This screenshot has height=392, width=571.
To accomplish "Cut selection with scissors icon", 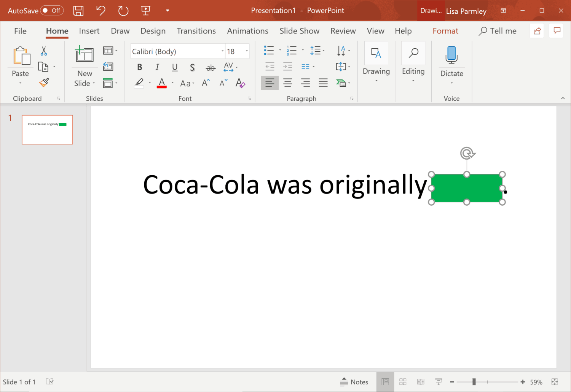I will pos(44,51).
